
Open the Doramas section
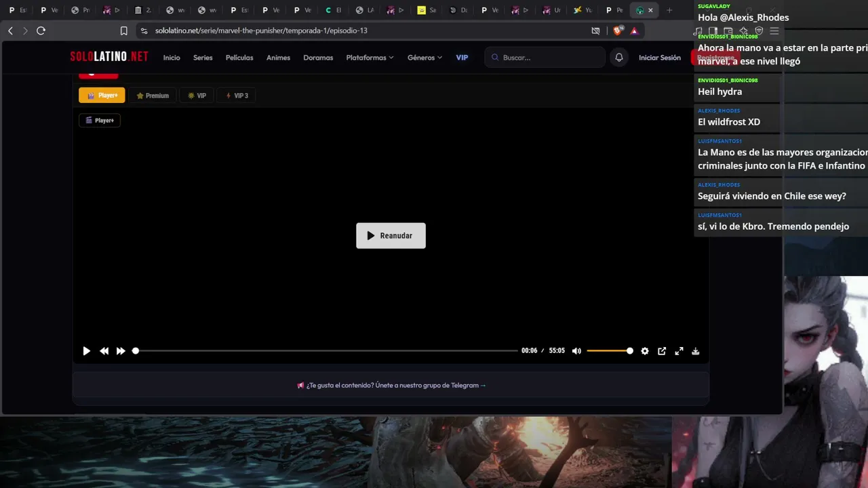coord(318,58)
